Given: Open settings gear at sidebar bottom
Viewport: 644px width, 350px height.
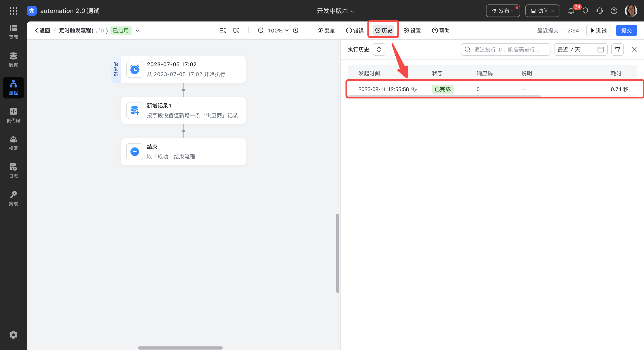Looking at the screenshot, I should [13, 335].
